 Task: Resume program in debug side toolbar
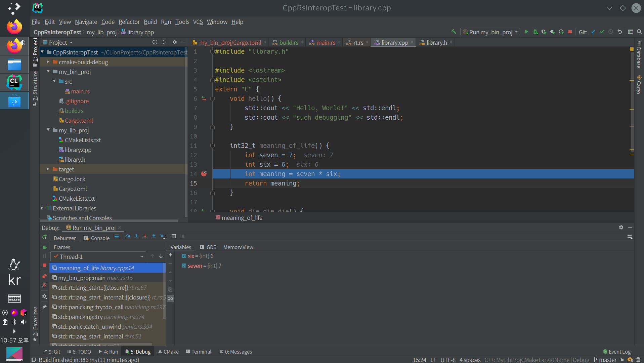[x=44, y=247]
